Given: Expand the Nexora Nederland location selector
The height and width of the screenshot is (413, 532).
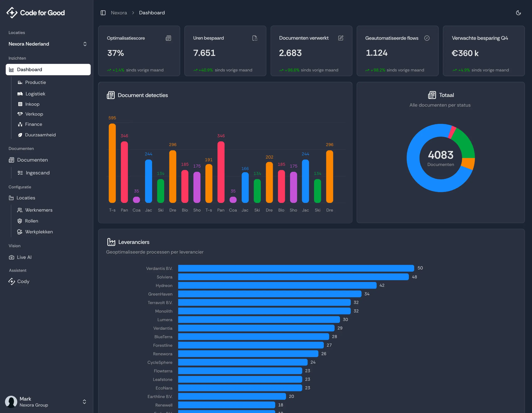Looking at the screenshot, I should coord(85,44).
